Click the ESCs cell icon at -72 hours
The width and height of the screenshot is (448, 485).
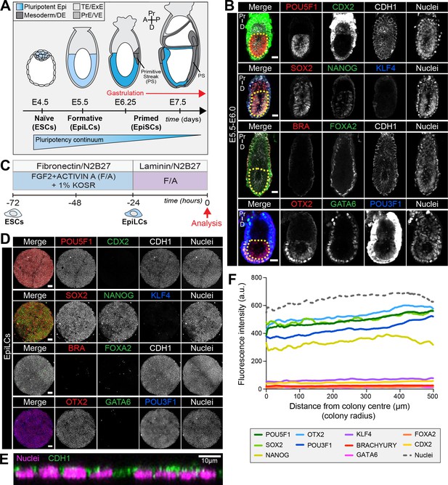(x=12, y=213)
